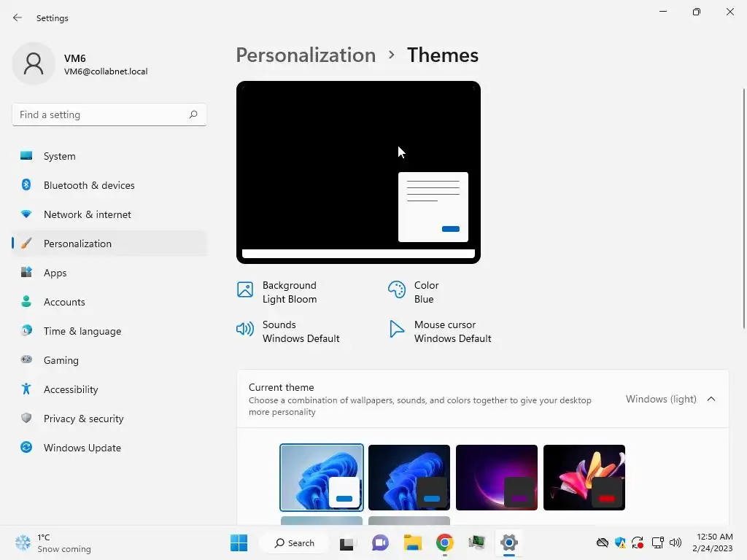Open the Chat app on the taskbar
Image resolution: width=747 pixels, height=560 pixels.
coord(379,542)
